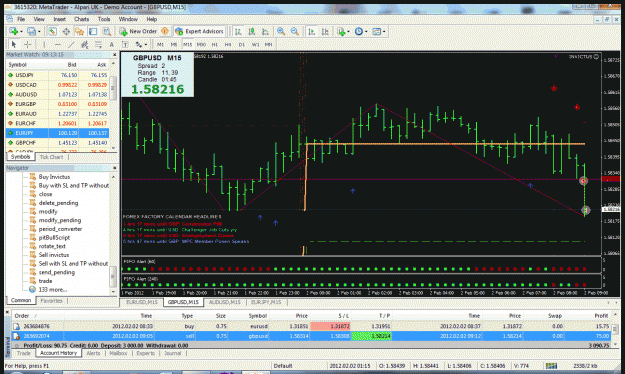This screenshot has width=625, height=374.
Task: Zoom in on the chart
Action: tap(281, 31)
